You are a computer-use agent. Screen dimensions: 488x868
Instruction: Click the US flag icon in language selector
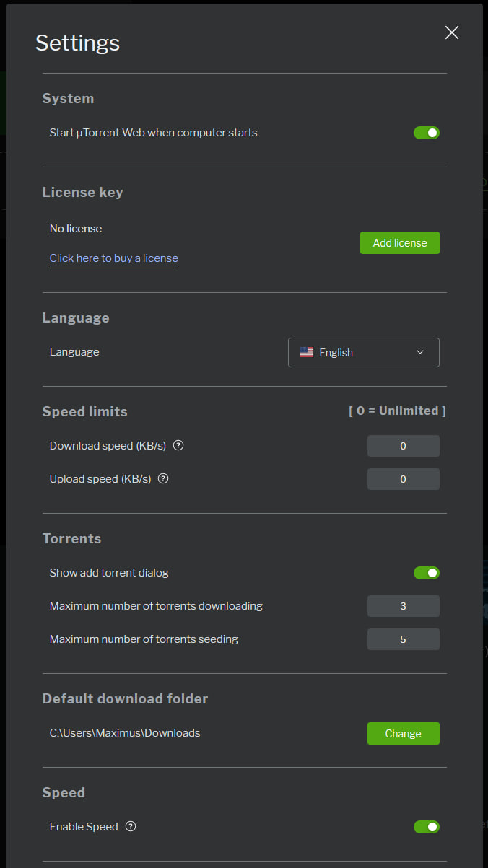click(x=307, y=353)
